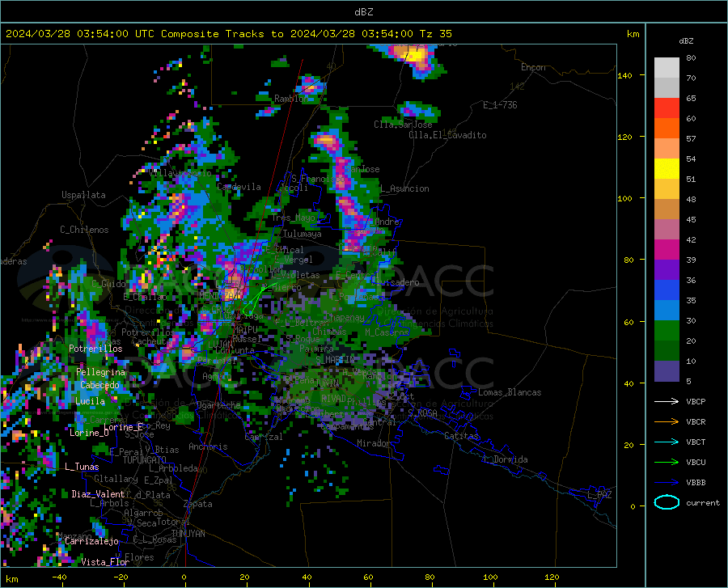Click the 'Cabecedo' map label
This screenshot has height=588, width=728.
coord(99,385)
